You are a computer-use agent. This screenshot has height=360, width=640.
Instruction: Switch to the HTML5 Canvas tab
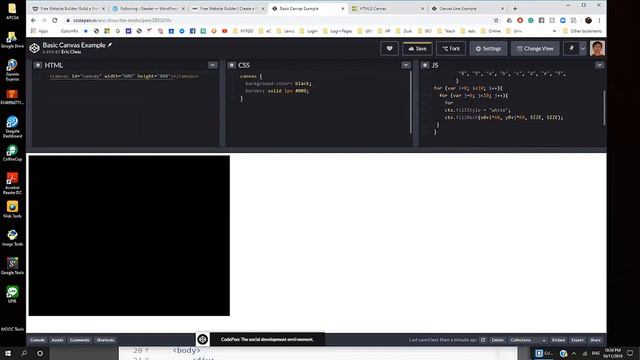[x=388, y=9]
